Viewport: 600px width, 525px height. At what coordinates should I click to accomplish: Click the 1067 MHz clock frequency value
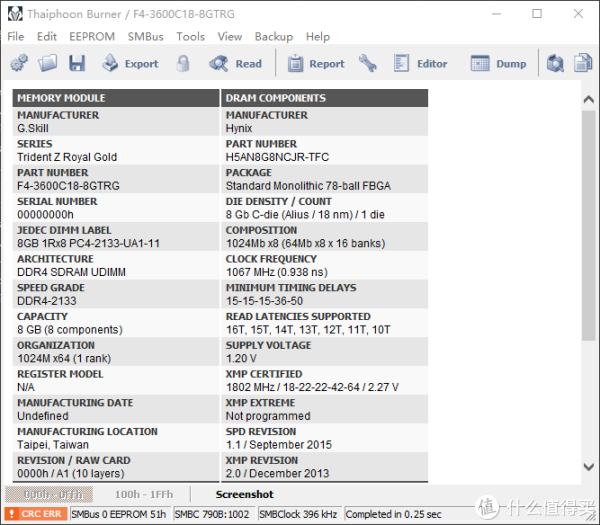[x=277, y=272]
